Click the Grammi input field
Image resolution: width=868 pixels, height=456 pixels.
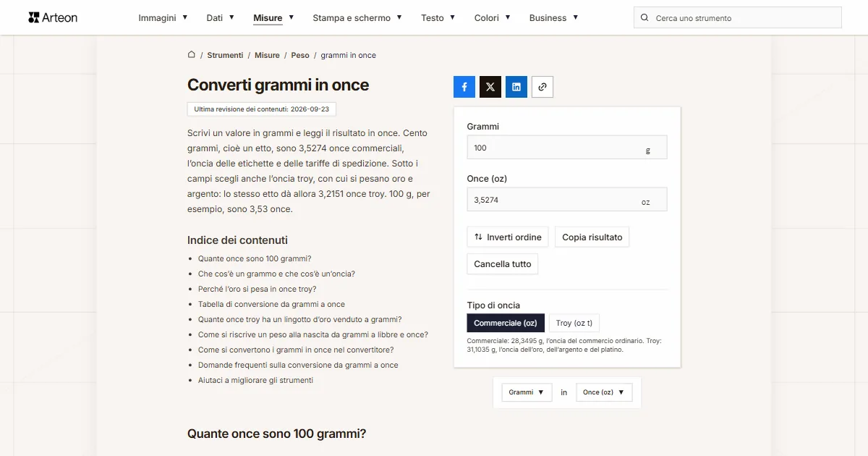click(567, 148)
